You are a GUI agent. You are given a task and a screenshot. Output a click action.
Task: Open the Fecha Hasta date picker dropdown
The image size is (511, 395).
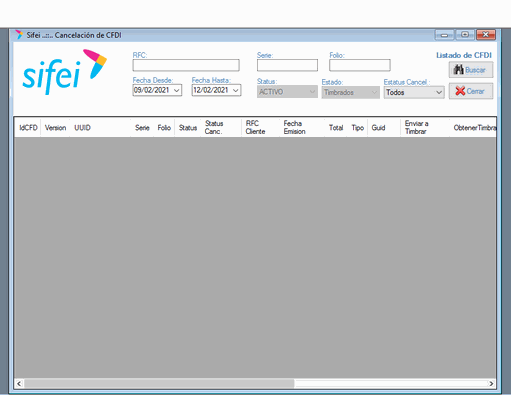point(236,90)
